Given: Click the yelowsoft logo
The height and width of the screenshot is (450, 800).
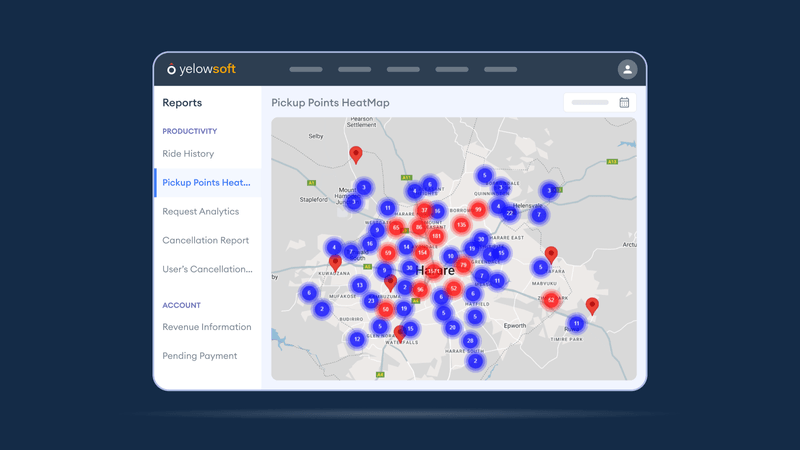Looking at the screenshot, I should point(201,70).
